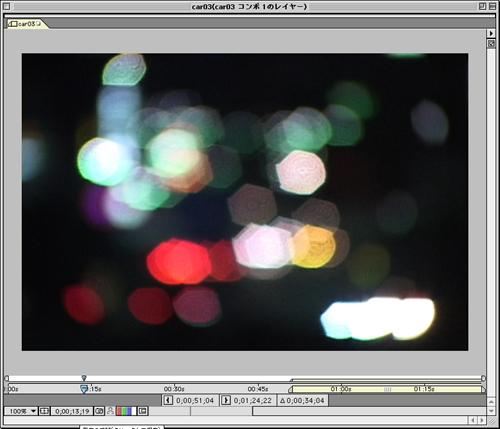Show only the blue channel

(129, 411)
